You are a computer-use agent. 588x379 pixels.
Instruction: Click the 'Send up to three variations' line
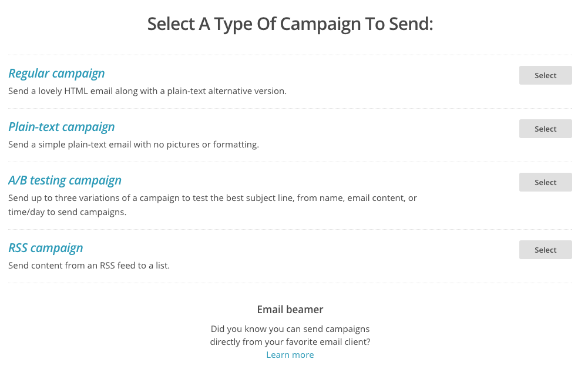(x=212, y=198)
